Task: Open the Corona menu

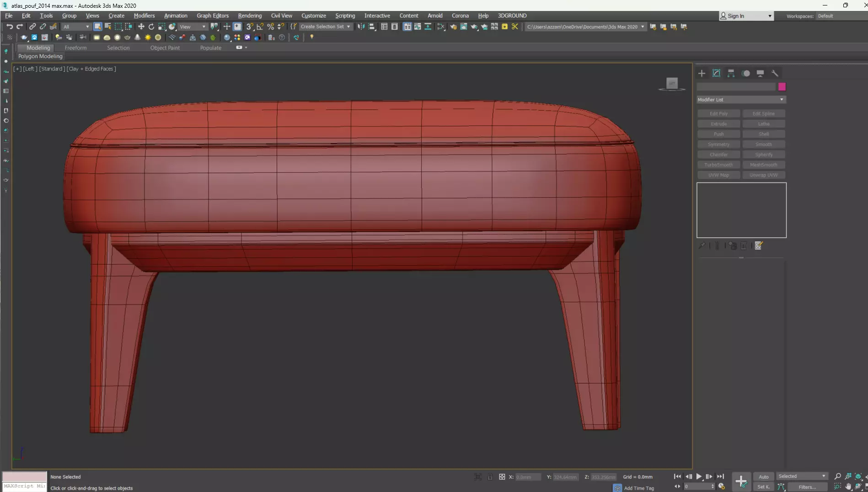Action: [x=460, y=16]
